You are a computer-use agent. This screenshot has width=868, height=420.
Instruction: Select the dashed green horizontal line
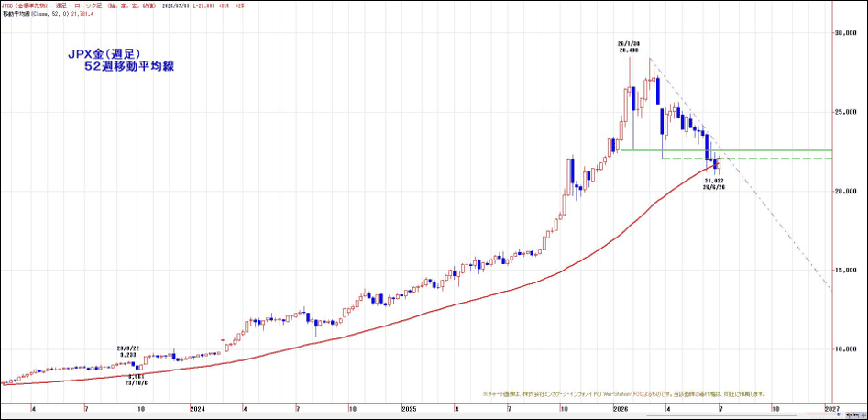point(747,159)
